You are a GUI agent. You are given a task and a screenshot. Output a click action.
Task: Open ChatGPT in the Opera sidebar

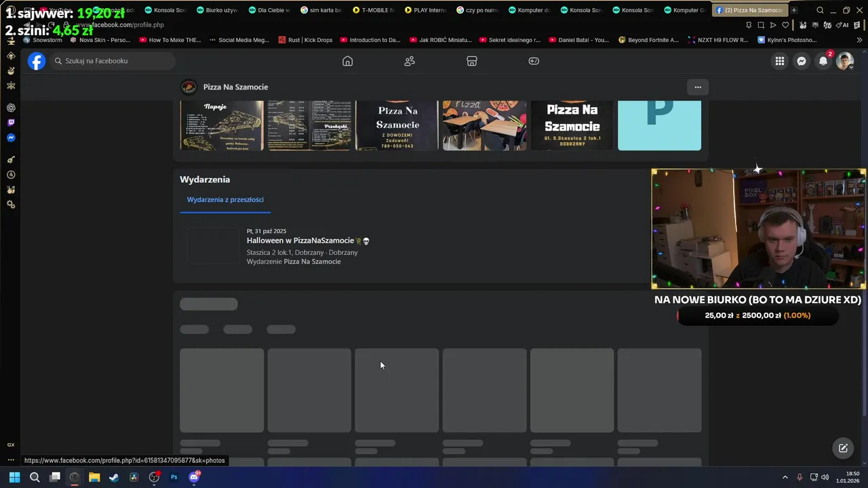(x=11, y=108)
